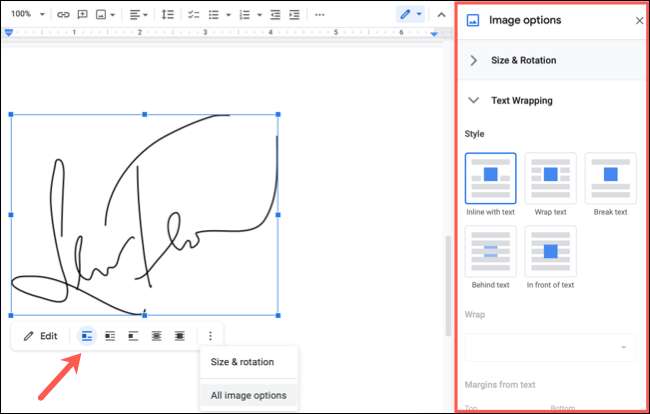Click the increase indent icon
Image resolution: width=650 pixels, height=414 pixels.
(x=294, y=15)
